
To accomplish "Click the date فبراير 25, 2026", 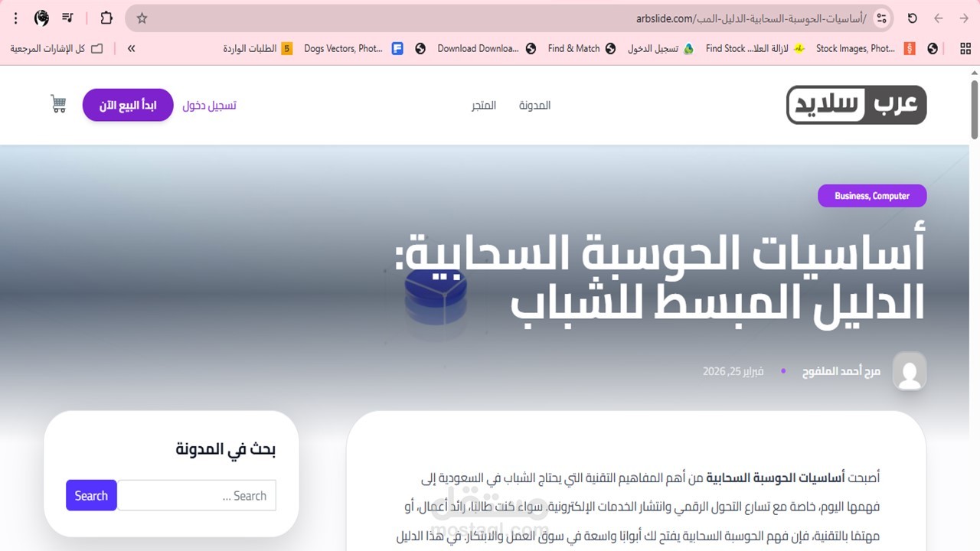I will 733,371.
